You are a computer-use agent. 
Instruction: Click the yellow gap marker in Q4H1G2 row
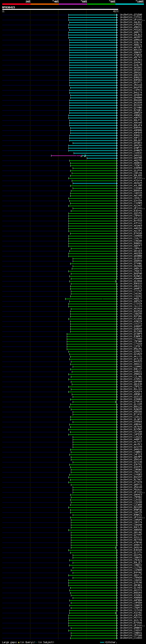coord(81,156)
